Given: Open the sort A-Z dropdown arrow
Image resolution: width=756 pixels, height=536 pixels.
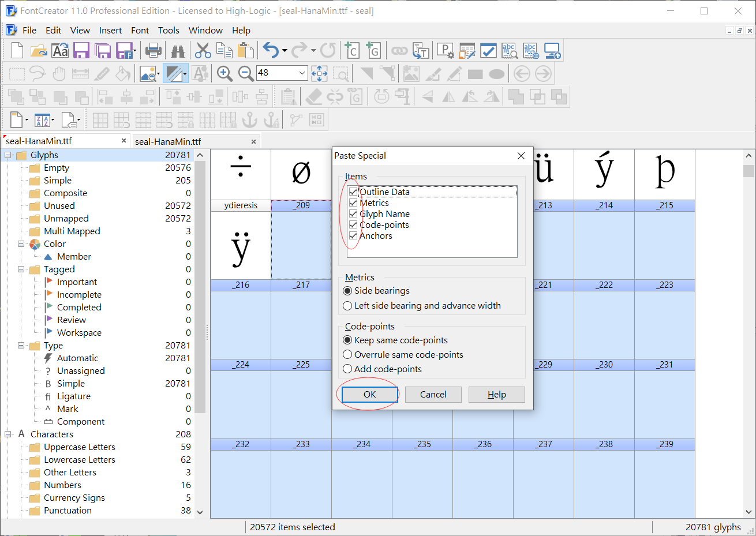Looking at the screenshot, I should [x=53, y=120].
